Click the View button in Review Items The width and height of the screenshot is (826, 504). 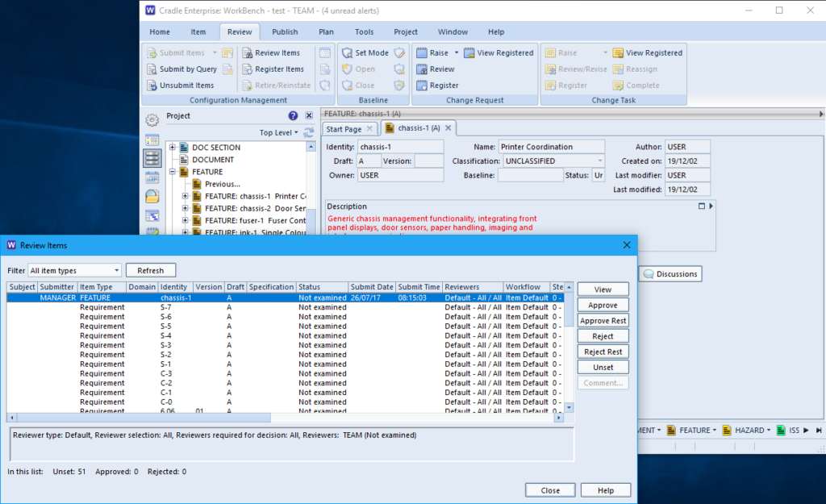coord(603,289)
